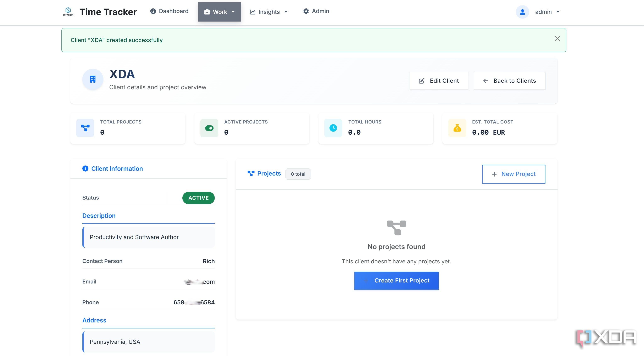
Task: Click 'Pennsylvania, USA' address text
Action: click(115, 341)
